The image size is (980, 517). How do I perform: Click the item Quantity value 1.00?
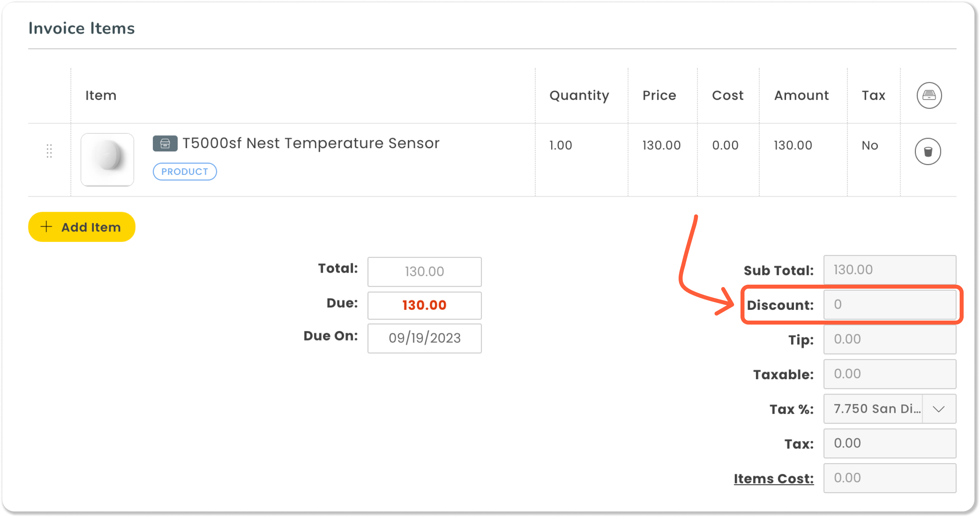560,145
